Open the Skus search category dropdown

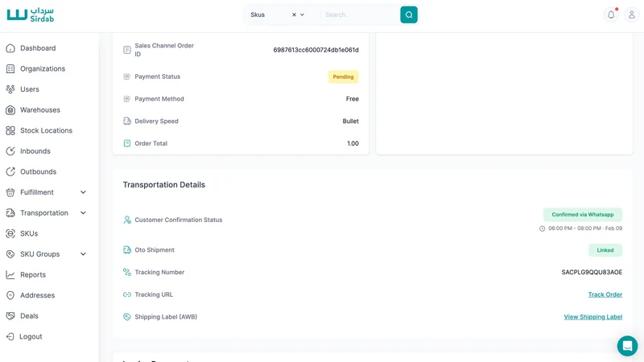[x=303, y=14]
